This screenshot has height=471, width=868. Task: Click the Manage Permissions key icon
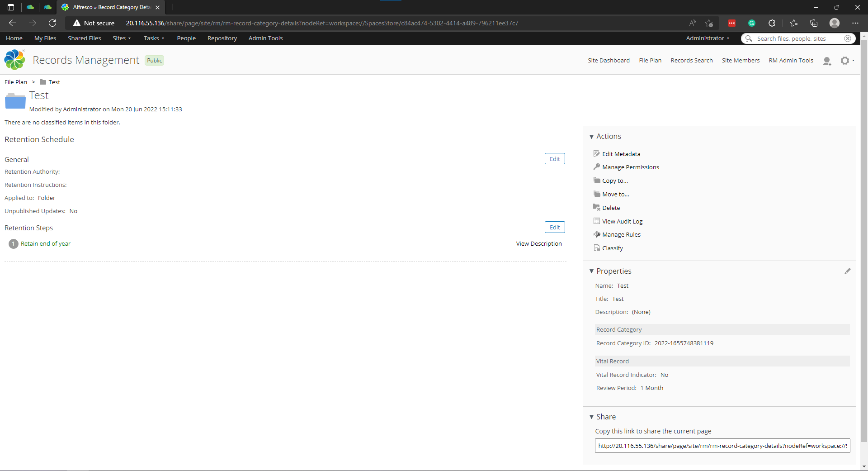[597, 167]
